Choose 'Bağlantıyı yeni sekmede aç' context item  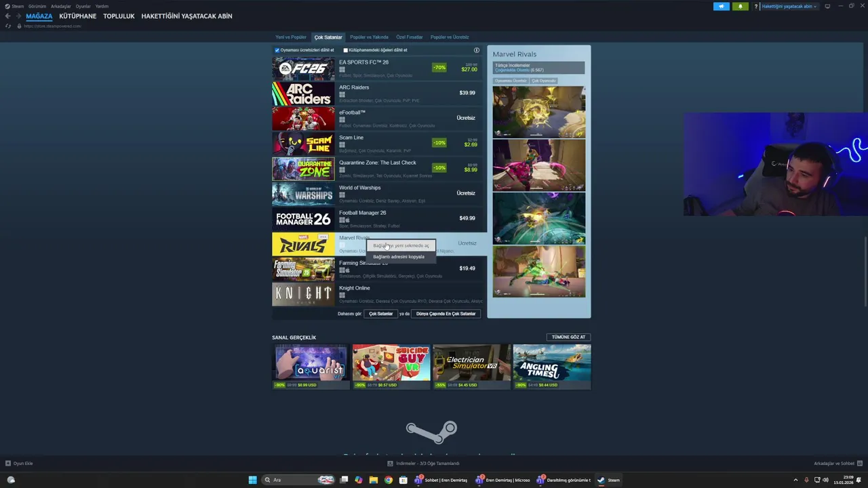pos(401,245)
